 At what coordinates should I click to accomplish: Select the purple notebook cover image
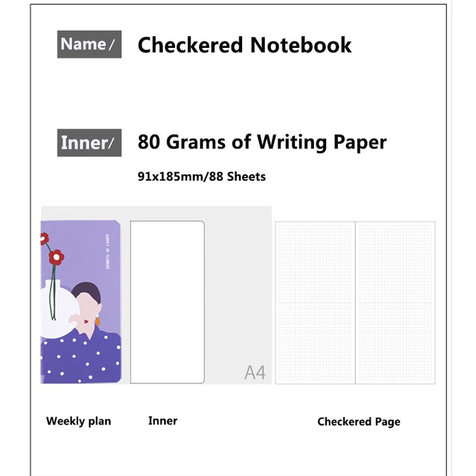pyautogui.click(x=81, y=302)
